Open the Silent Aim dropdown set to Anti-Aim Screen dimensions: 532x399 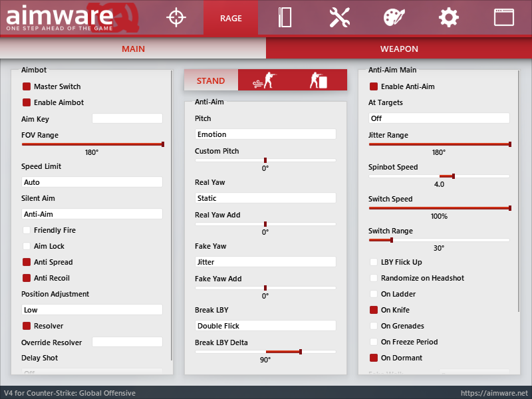click(92, 213)
